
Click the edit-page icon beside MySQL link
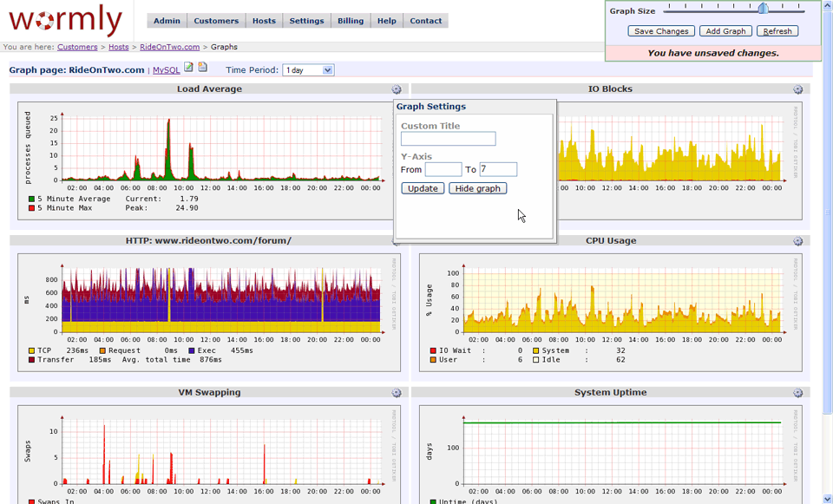[x=189, y=68]
